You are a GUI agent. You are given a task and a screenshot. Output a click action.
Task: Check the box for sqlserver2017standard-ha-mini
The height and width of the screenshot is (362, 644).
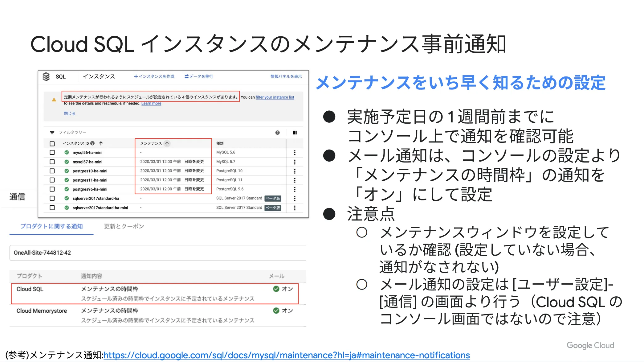[52, 208]
